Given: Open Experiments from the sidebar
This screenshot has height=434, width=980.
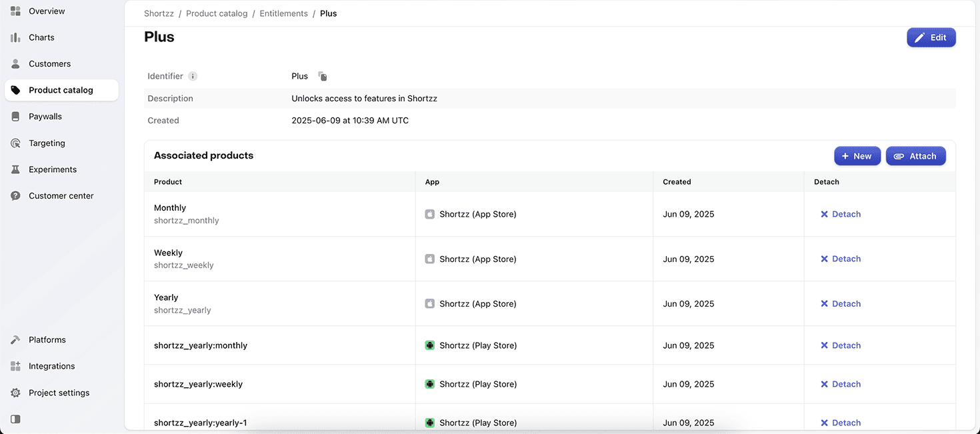Looking at the screenshot, I should tap(52, 169).
